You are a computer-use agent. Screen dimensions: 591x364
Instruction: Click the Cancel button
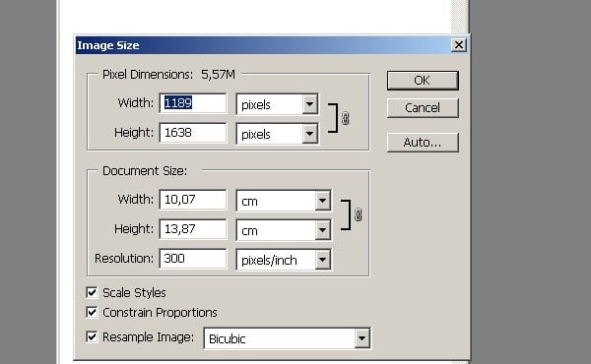coord(423,108)
